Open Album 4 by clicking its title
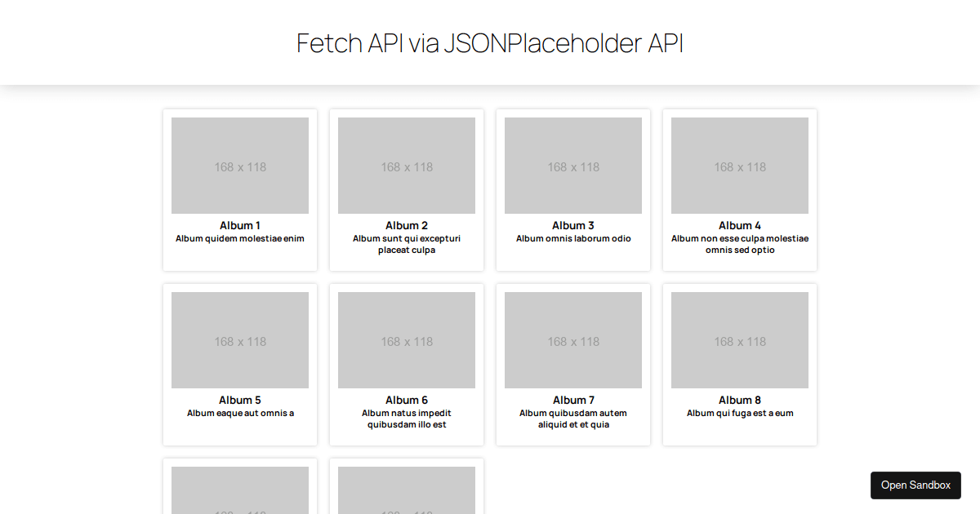This screenshot has width=980, height=514. [x=739, y=225]
